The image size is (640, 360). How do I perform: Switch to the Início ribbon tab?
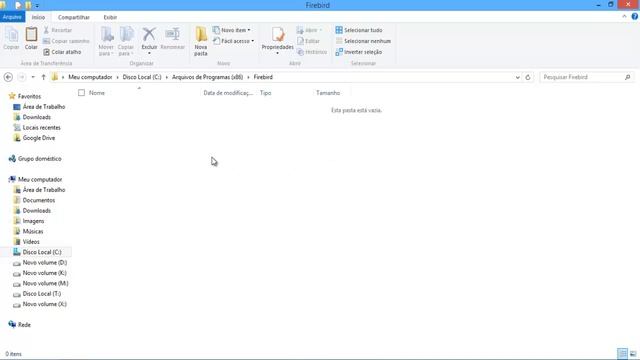tap(38, 17)
